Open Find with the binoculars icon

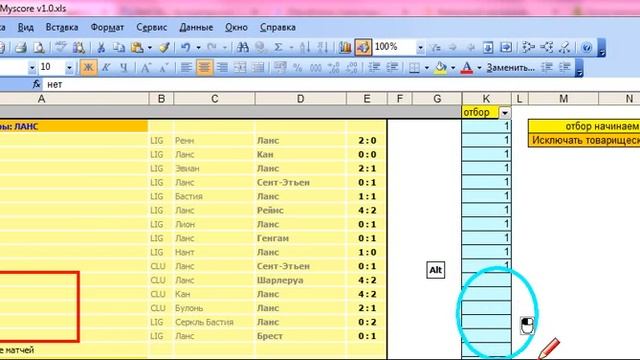(242, 48)
